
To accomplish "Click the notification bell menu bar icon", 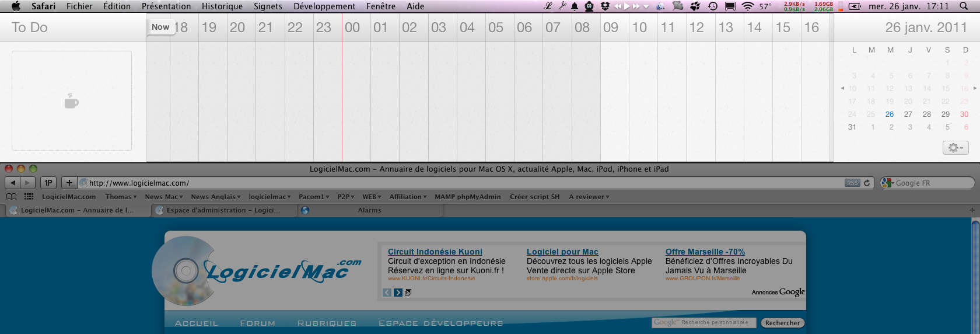I will pos(575,6).
